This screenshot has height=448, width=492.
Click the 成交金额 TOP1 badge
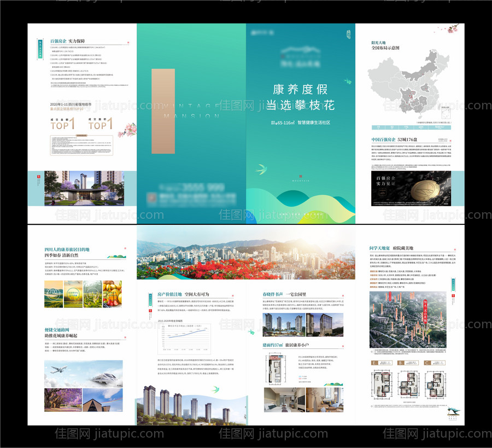(62, 123)
